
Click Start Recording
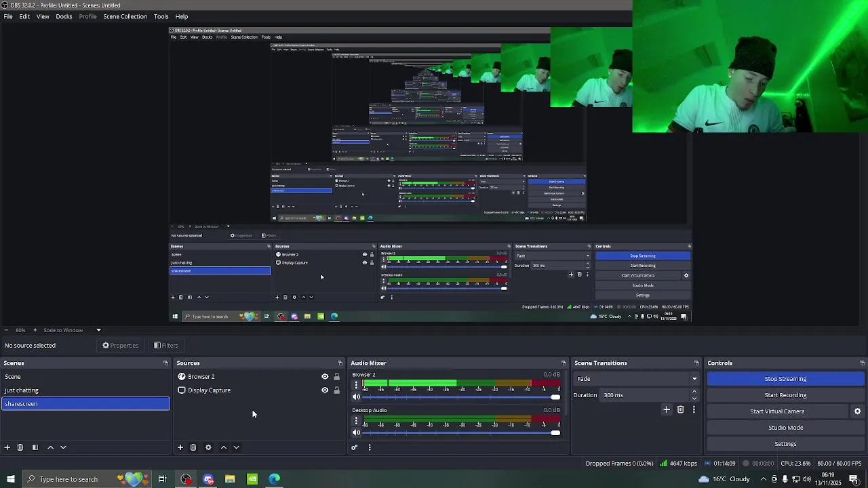[785, 395]
